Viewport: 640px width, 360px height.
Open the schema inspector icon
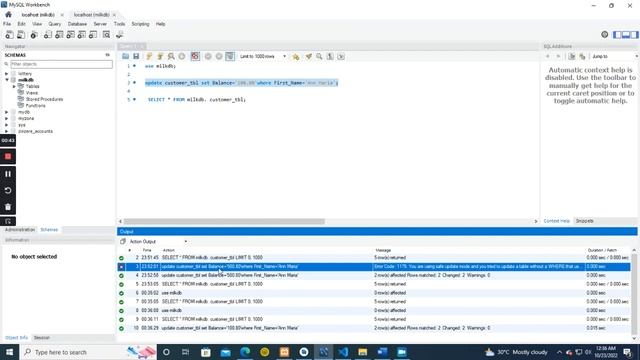[x=34, y=35]
